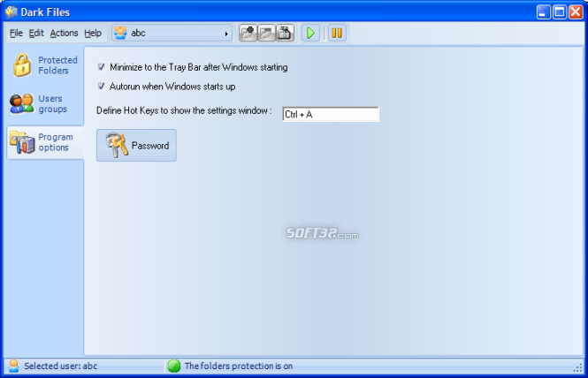Select Program options label in sidebar
Screen dimensions: 588x378
coord(56,142)
